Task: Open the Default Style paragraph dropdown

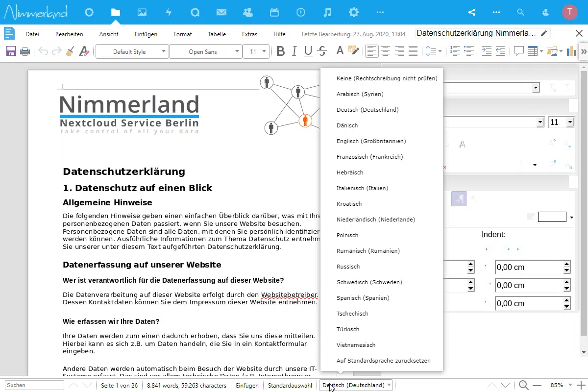Action: point(132,51)
